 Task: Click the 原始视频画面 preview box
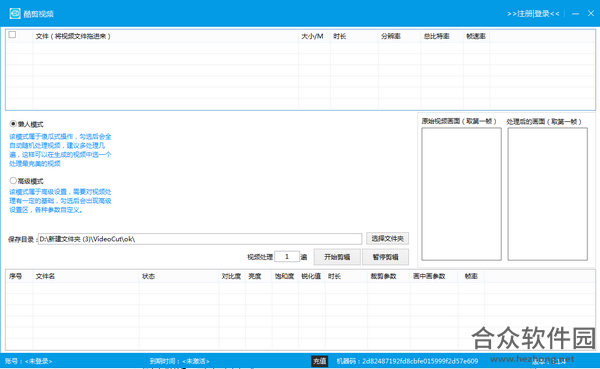(461, 194)
